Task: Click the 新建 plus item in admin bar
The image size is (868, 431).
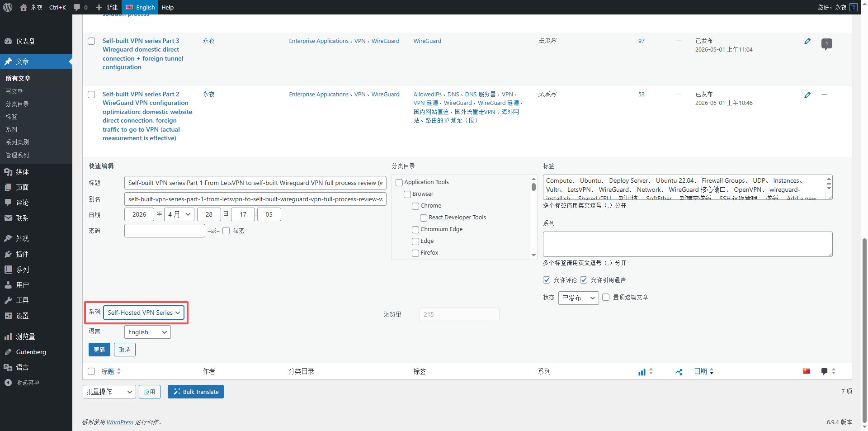Action: click(x=107, y=7)
